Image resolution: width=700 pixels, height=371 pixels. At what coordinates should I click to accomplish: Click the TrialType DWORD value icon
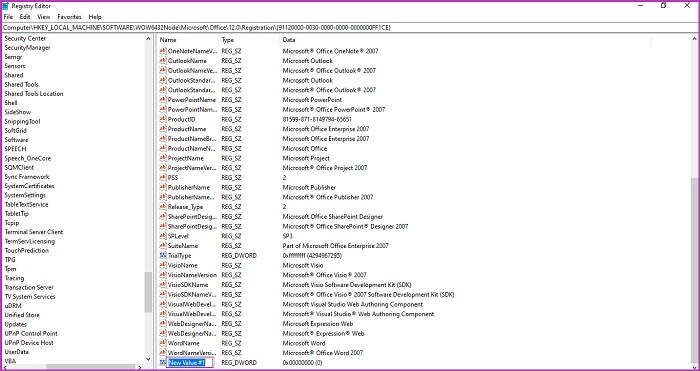163,255
